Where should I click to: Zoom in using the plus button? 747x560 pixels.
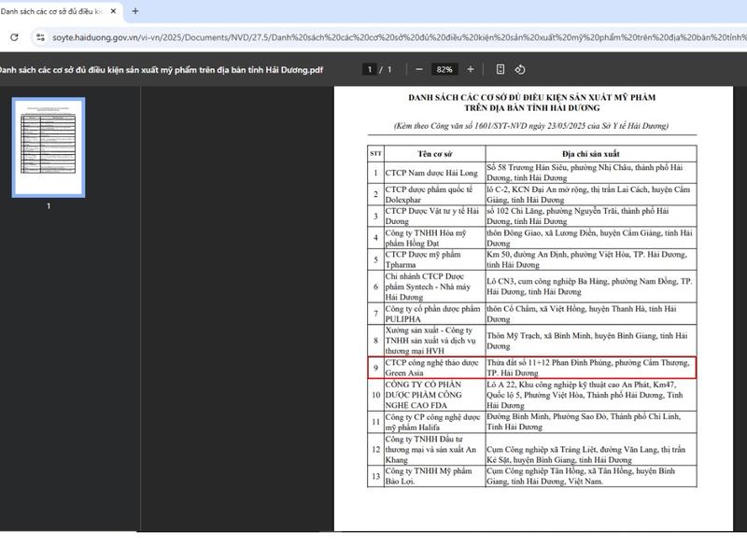(x=471, y=69)
